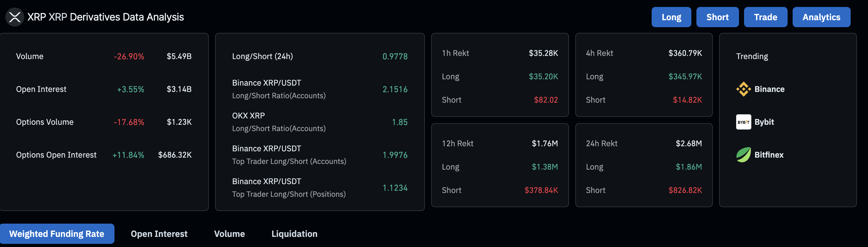
Task: Click the Bitfinex leaf logo icon
Action: pos(743,154)
